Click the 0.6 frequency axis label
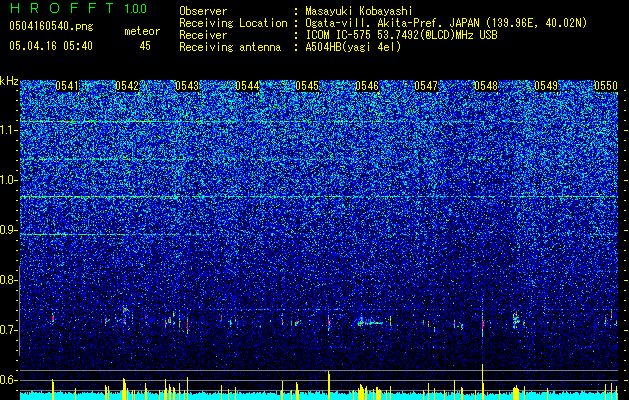The image size is (629, 400). [9, 380]
